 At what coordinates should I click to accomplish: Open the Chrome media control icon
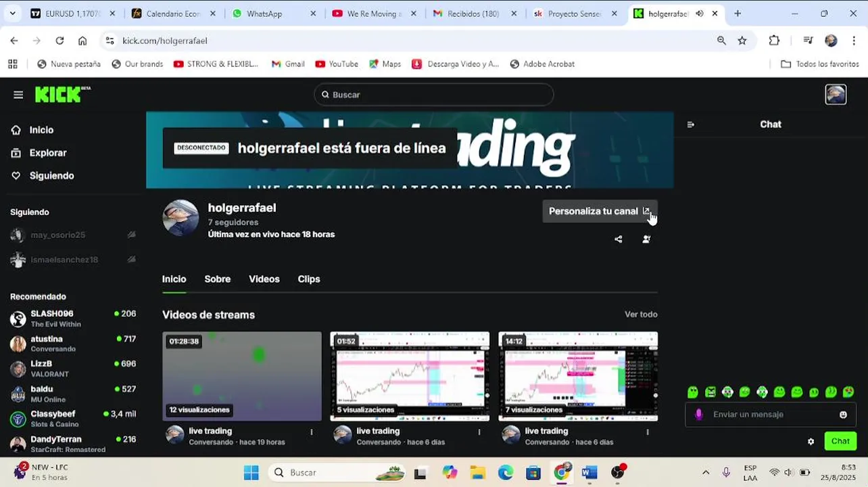click(808, 41)
